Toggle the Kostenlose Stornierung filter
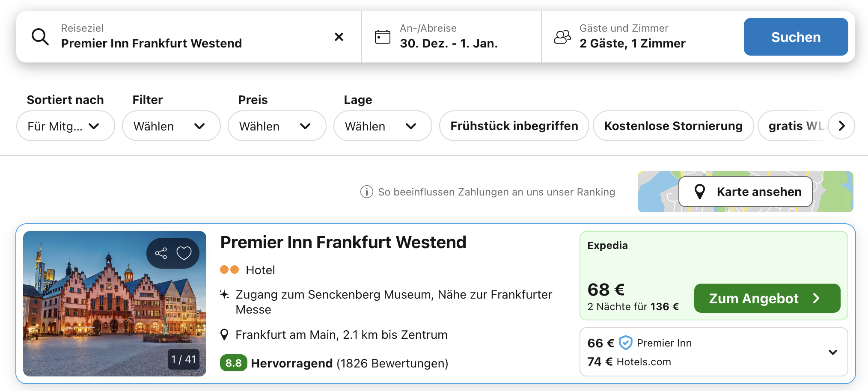 pyautogui.click(x=673, y=126)
